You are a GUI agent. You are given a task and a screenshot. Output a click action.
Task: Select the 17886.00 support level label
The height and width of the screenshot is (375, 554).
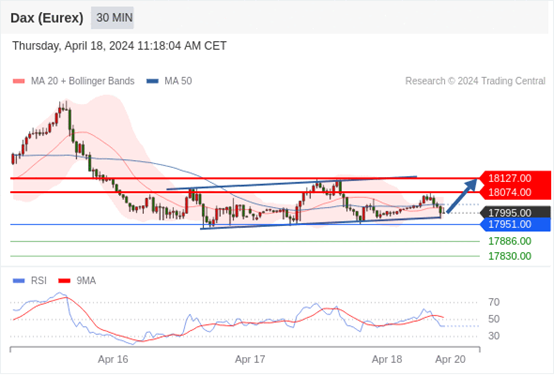(x=509, y=241)
